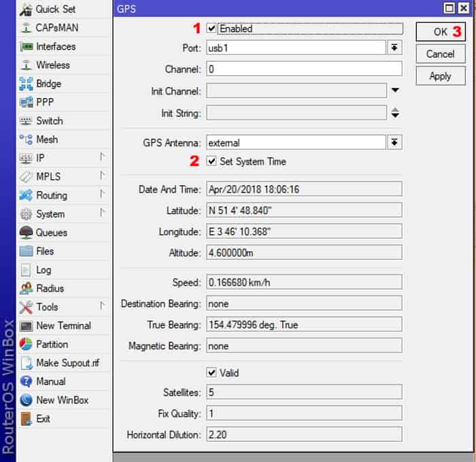The width and height of the screenshot is (476, 462).
Task: Launch the New Terminal icon
Action: click(x=26, y=326)
